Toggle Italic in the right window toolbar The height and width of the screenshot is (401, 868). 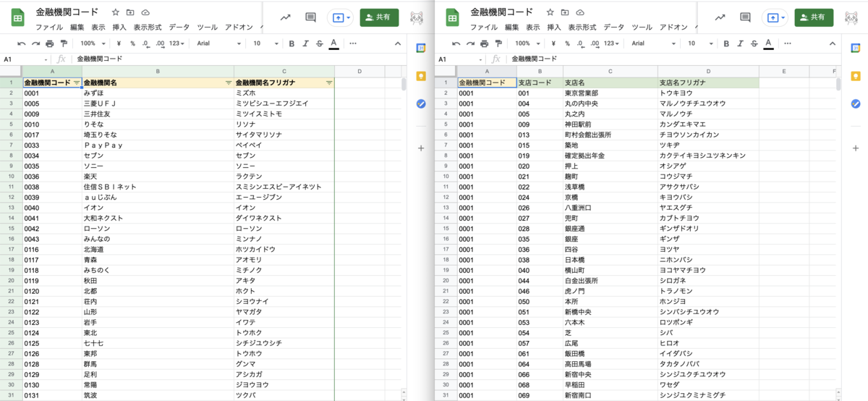pyautogui.click(x=741, y=43)
